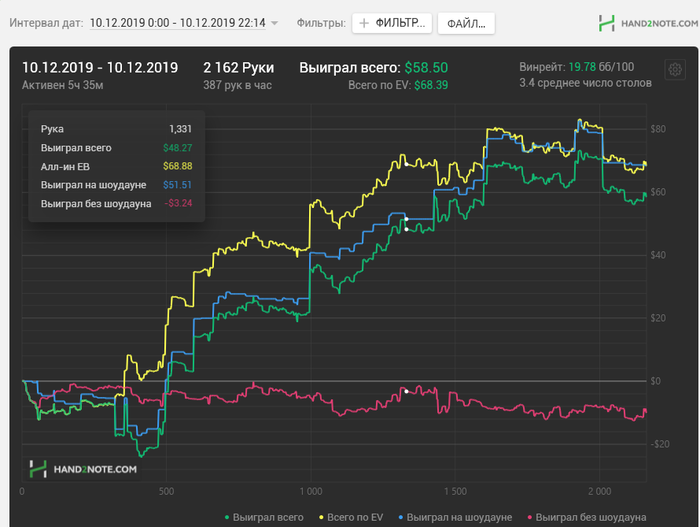Click the $80 y-axis label
This screenshot has width=700, height=527.
[658, 129]
